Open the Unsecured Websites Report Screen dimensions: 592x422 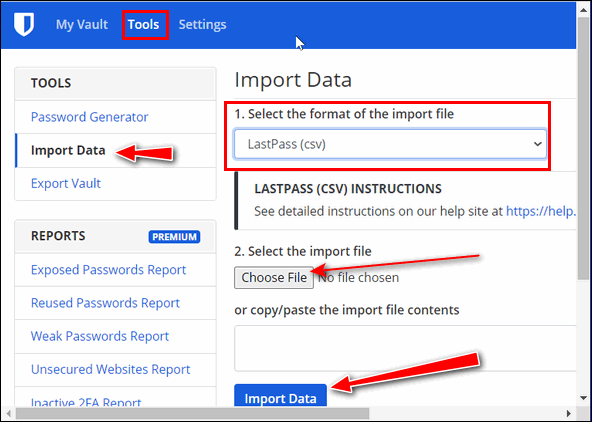(110, 370)
